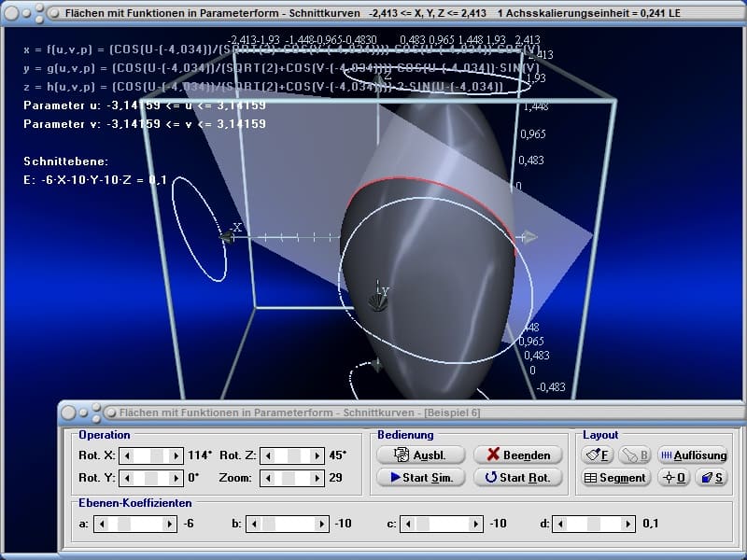The height and width of the screenshot is (560, 747).
Task: Click the S cube layout button
Action: click(x=712, y=477)
